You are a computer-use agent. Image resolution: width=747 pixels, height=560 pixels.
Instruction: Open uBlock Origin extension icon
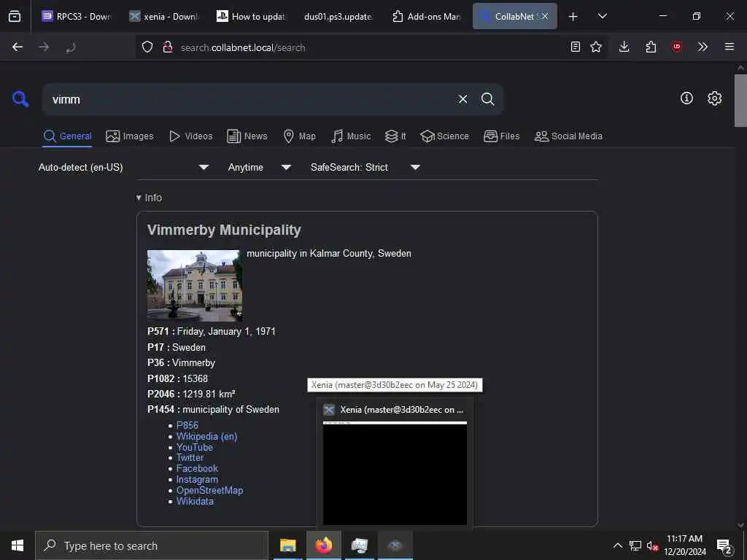(x=677, y=47)
